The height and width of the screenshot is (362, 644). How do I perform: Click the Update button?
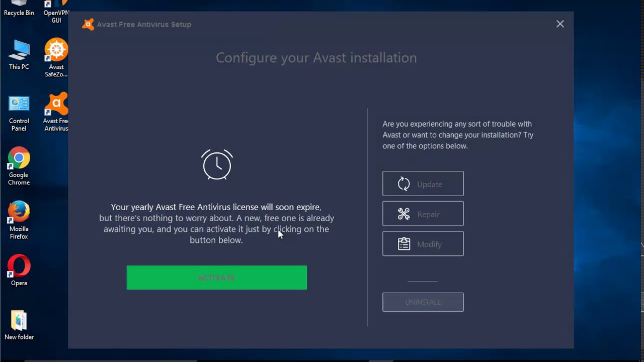pos(423,184)
